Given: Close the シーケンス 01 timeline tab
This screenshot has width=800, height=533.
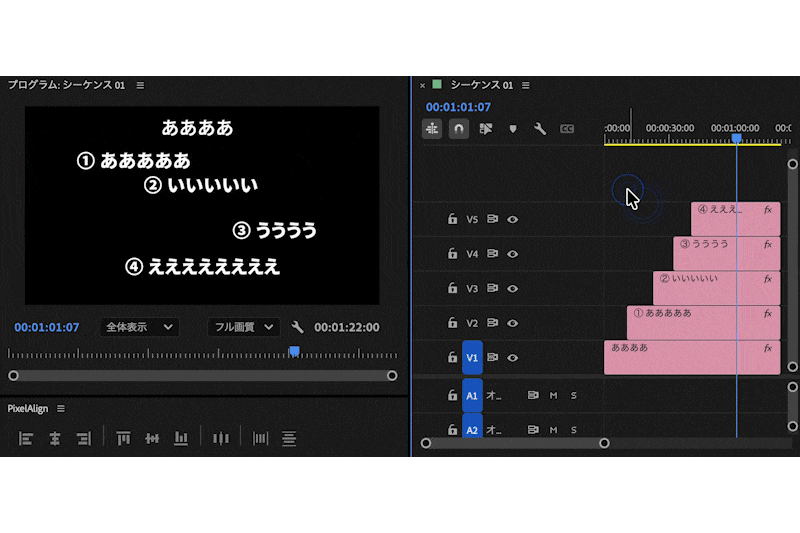Looking at the screenshot, I should point(422,86).
